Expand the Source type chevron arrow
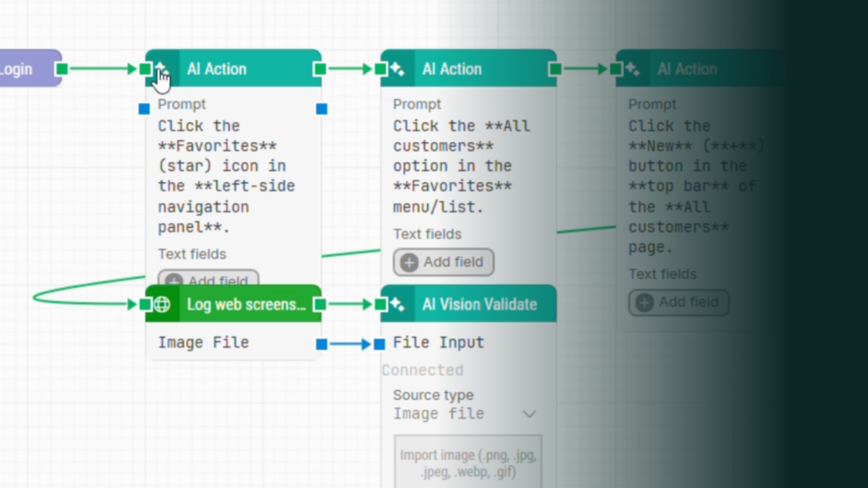 (x=529, y=414)
